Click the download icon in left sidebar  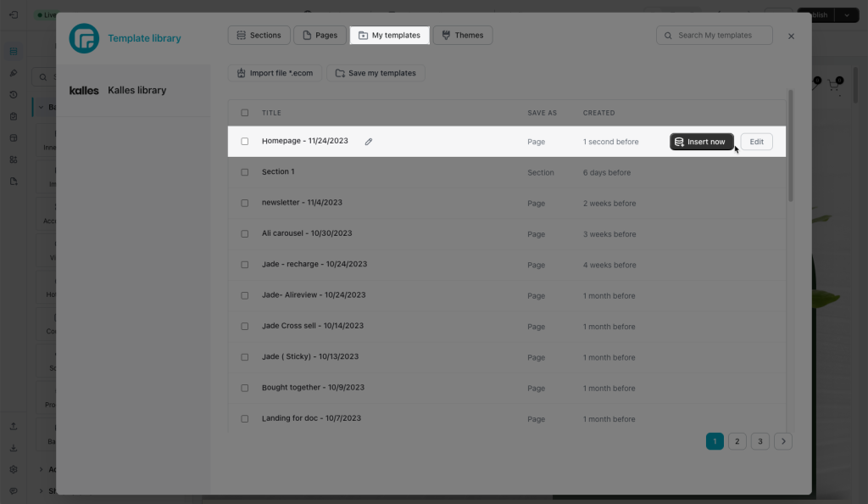click(14, 447)
